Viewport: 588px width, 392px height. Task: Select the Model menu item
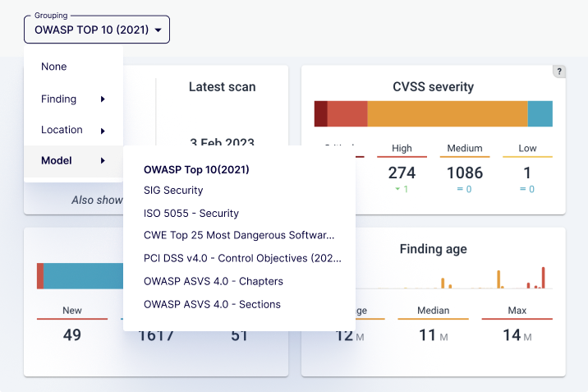74,160
